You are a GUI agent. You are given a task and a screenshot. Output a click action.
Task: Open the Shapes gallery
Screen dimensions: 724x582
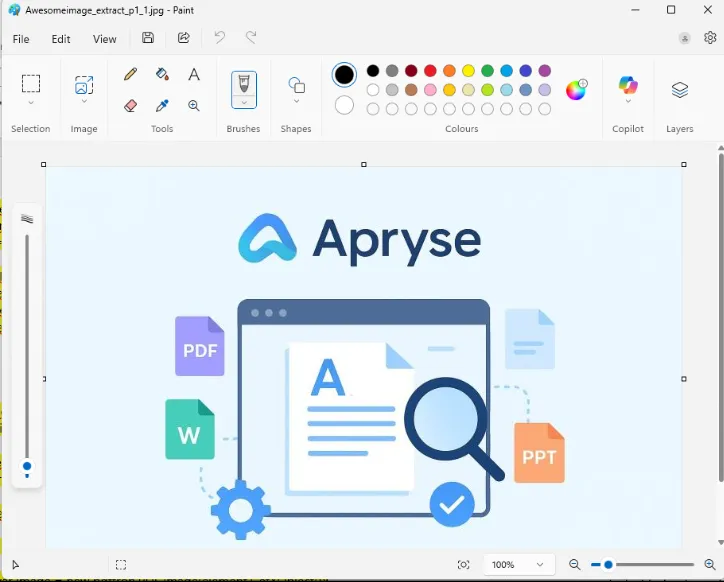pos(296,85)
